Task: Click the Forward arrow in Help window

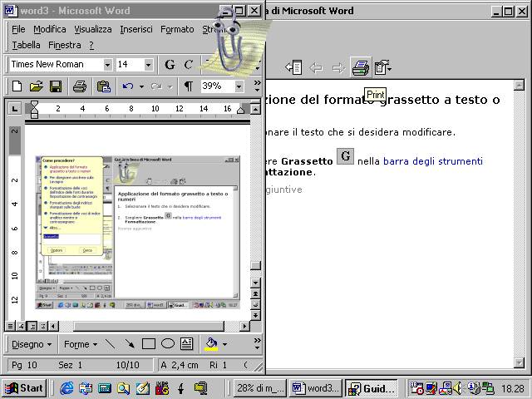Action: [338, 68]
